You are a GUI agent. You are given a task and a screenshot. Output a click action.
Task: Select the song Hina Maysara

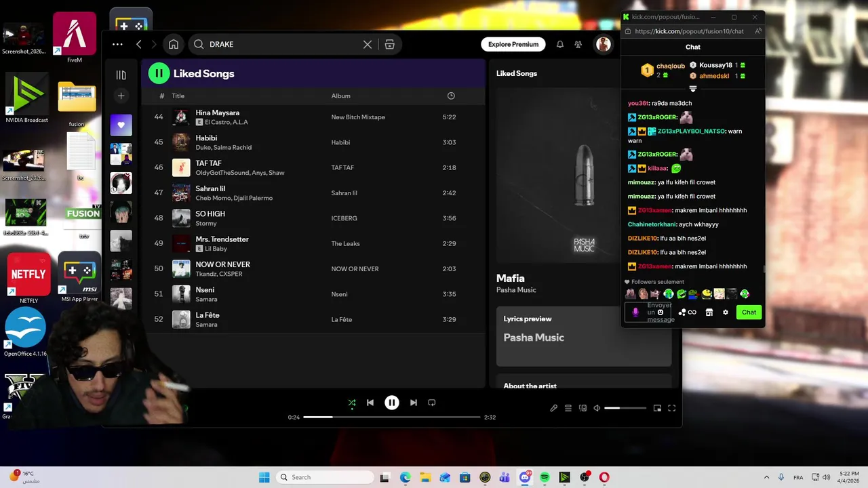[218, 113]
